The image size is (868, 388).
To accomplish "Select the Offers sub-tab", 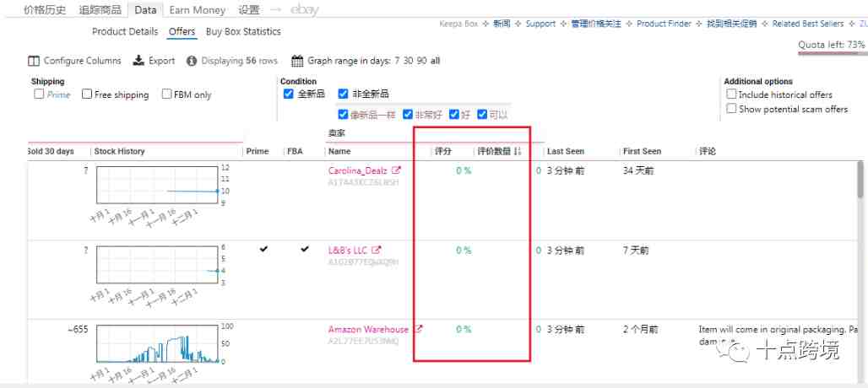I will point(182,31).
